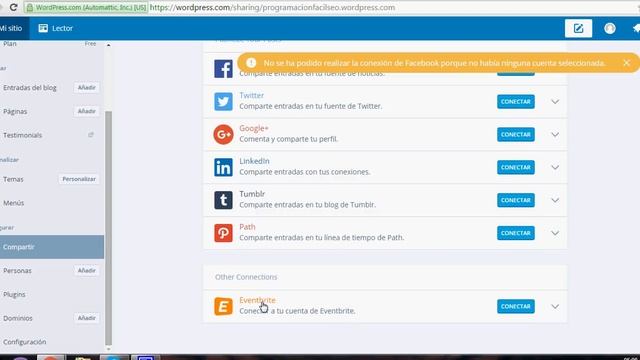Select the Tumblr logo icon
Screen dimensions: 640x360
coord(223,200)
